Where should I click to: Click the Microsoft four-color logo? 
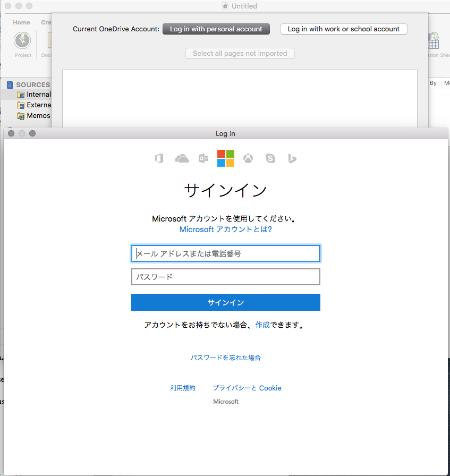226,158
